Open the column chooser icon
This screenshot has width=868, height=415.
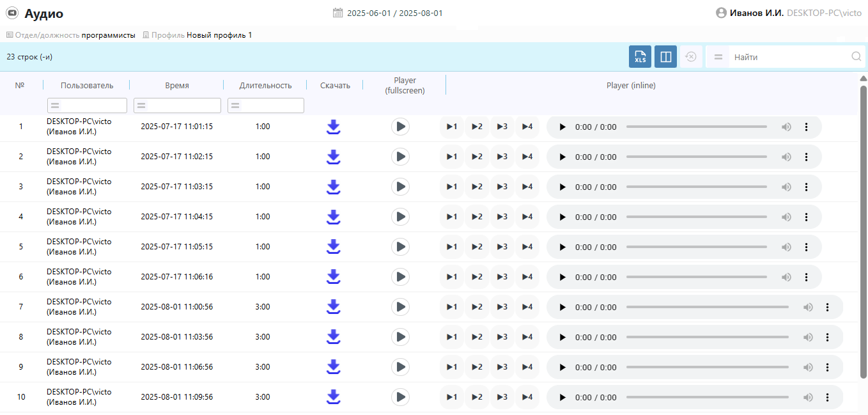665,57
